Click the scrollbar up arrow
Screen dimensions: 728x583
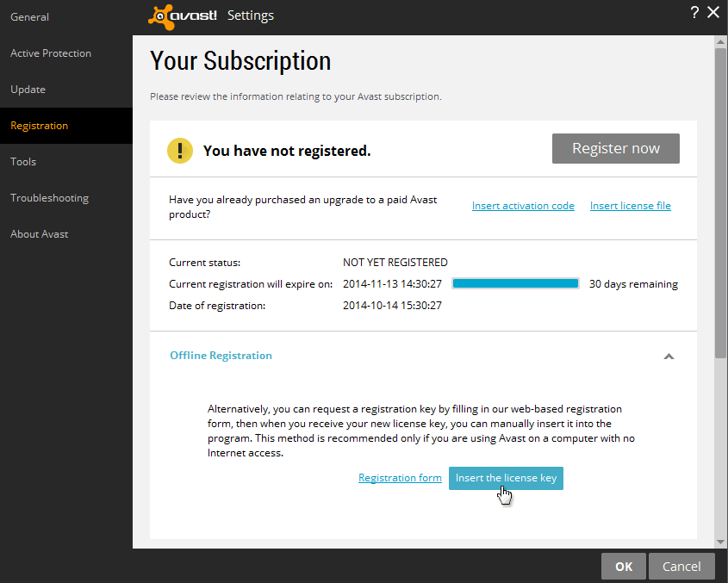pyautogui.click(x=720, y=42)
